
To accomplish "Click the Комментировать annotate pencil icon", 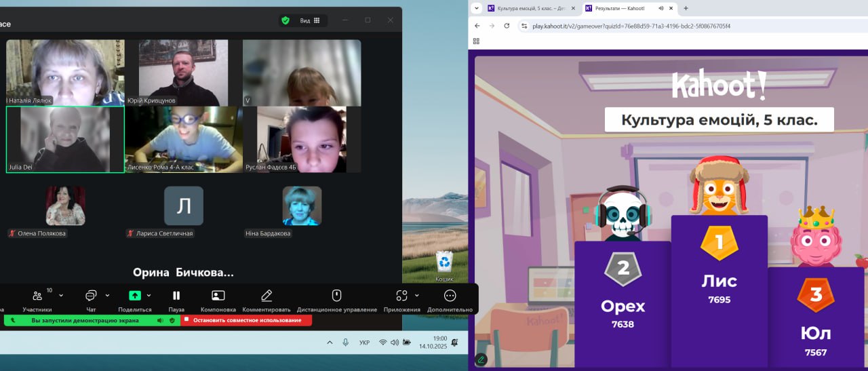I will coord(267,296).
